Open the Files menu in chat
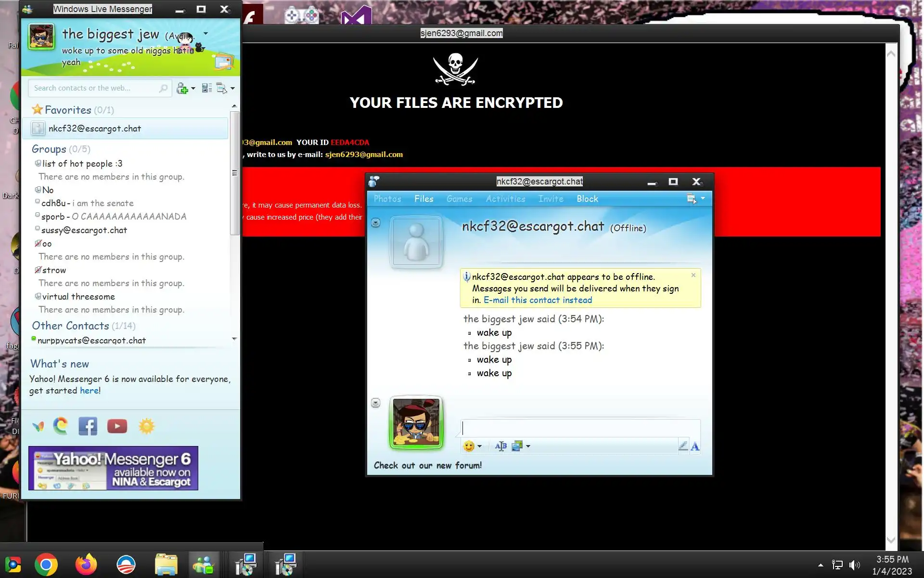Screen dimensions: 924x578 (423, 199)
